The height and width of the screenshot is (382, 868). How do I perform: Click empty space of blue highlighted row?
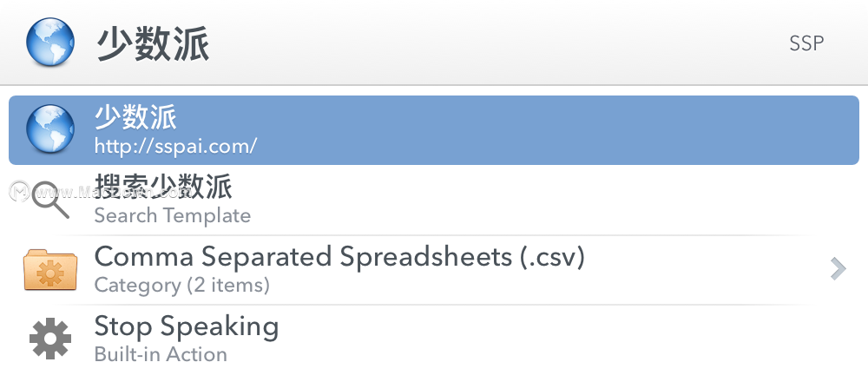pos(554,130)
